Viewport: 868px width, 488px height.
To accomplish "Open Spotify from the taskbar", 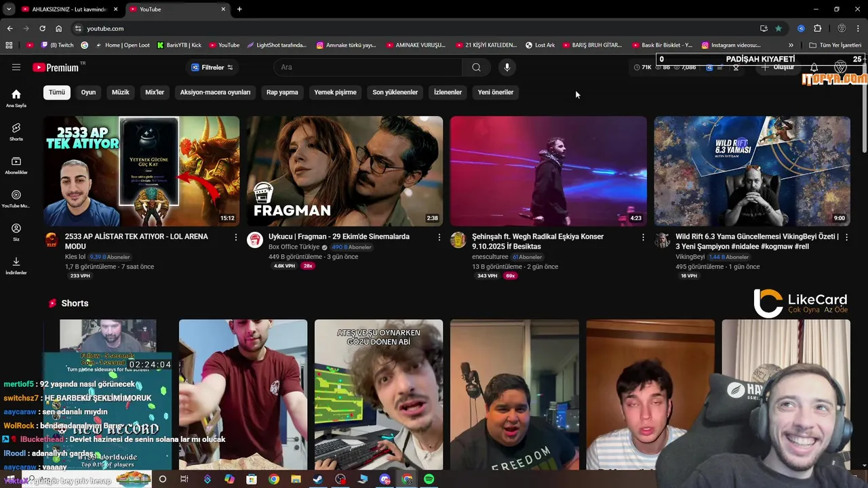I will (x=429, y=479).
